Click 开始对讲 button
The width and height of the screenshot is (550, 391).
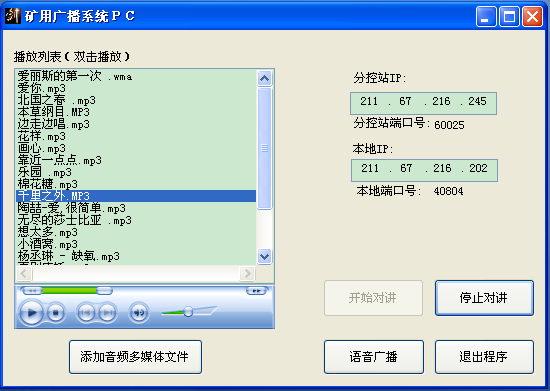point(373,298)
